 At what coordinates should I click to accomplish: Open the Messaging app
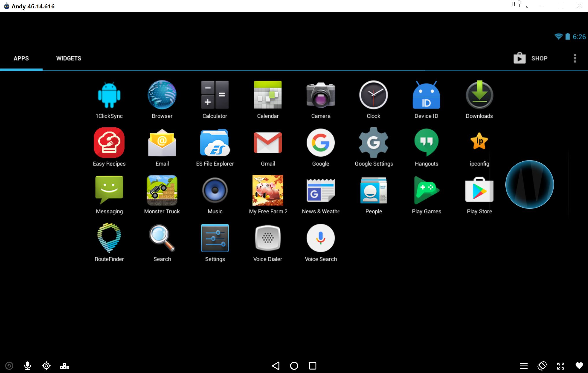tap(109, 195)
